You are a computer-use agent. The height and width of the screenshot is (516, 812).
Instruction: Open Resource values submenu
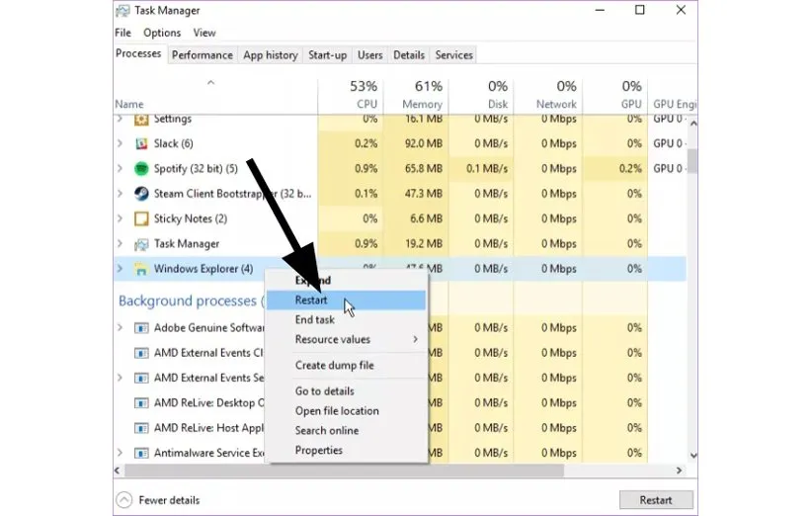pos(356,340)
